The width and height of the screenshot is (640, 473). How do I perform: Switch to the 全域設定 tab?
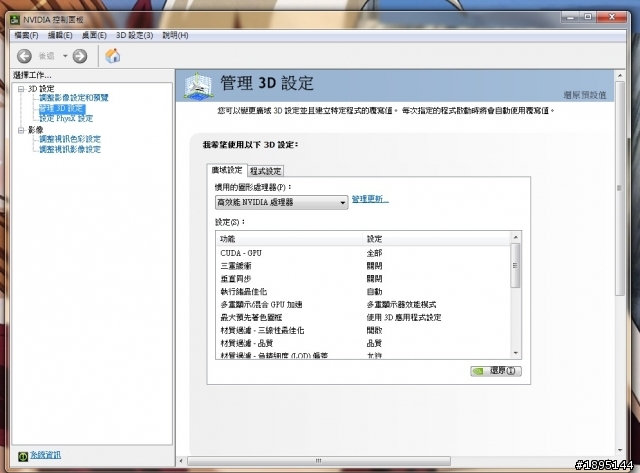tap(227, 170)
